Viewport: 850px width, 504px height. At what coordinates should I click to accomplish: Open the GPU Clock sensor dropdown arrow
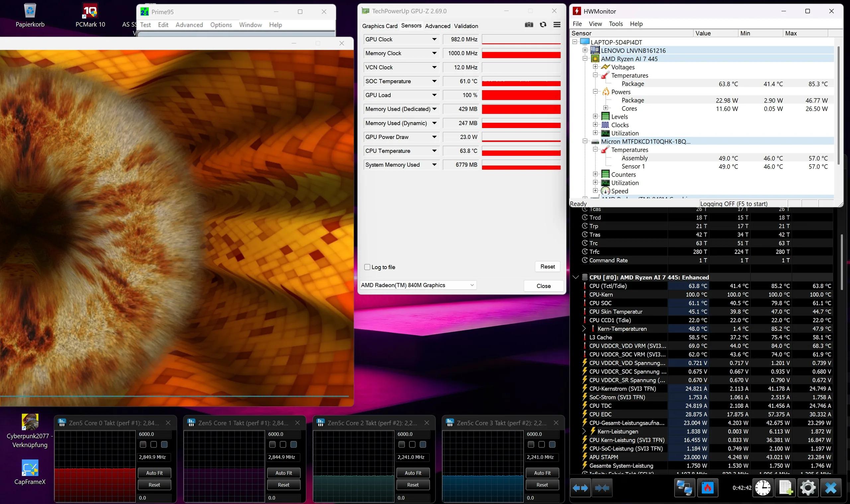click(434, 39)
